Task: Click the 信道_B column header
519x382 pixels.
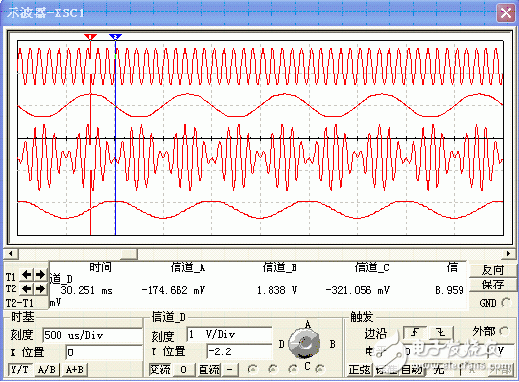Action: pos(280,267)
